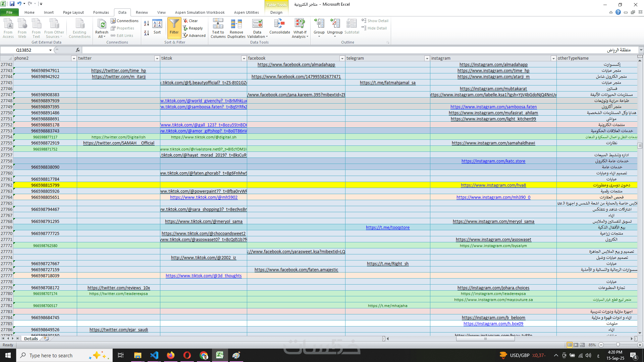This screenshot has height=362, width=644.
Task: Expand the Name Box dropdown
Action: (x=50, y=50)
